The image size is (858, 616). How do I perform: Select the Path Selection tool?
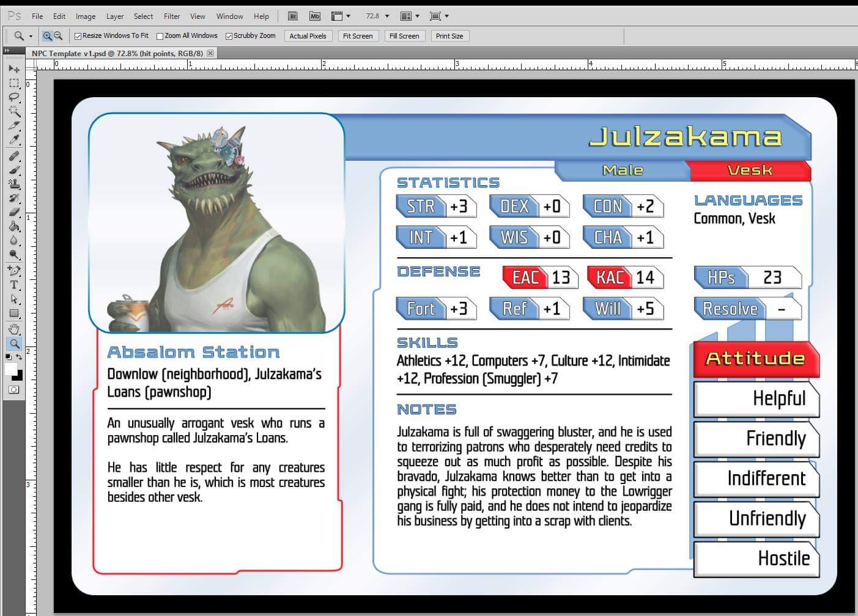coord(14,299)
